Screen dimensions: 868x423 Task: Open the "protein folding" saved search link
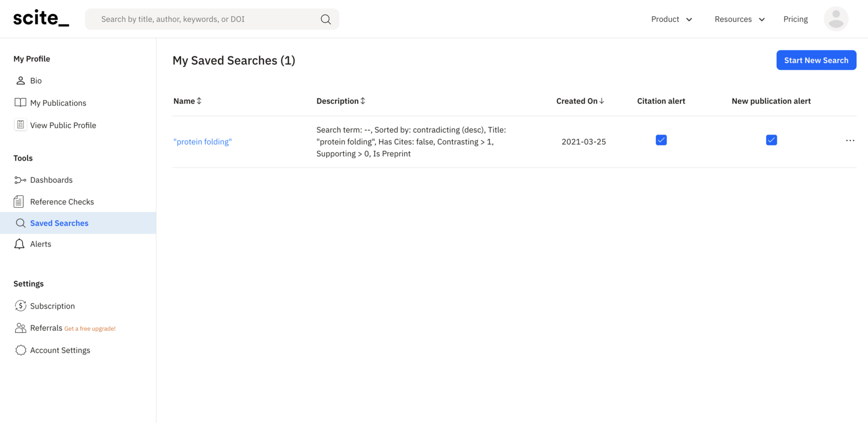pos(202,142)
